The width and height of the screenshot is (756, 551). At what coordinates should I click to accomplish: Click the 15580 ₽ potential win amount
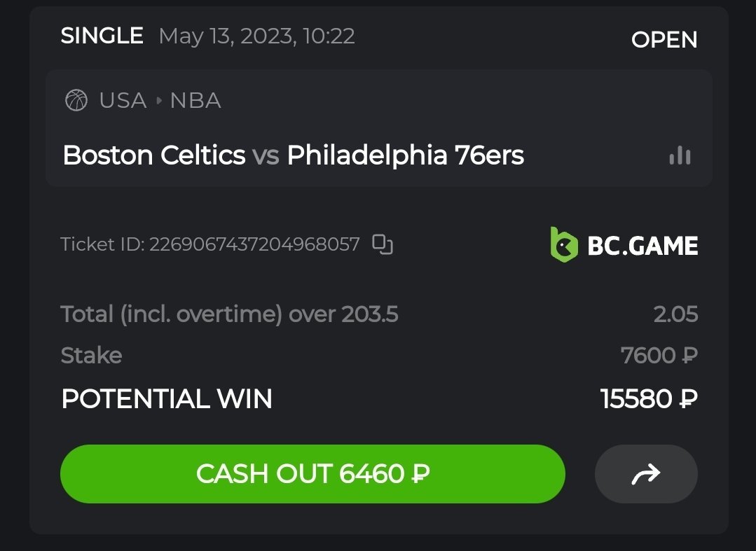coord(649,399)
